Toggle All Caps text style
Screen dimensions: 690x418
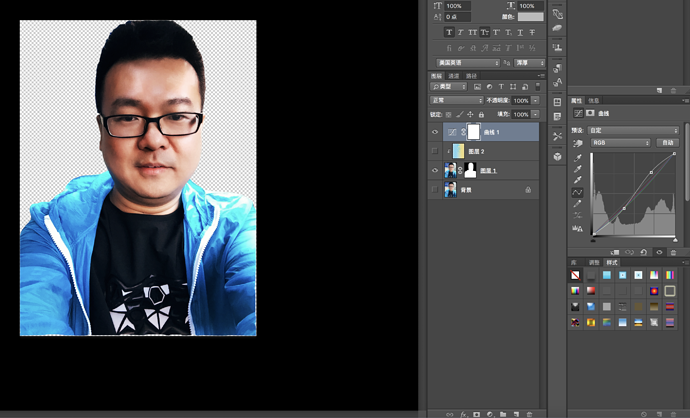pyautogui.click(x=473, y=32)
